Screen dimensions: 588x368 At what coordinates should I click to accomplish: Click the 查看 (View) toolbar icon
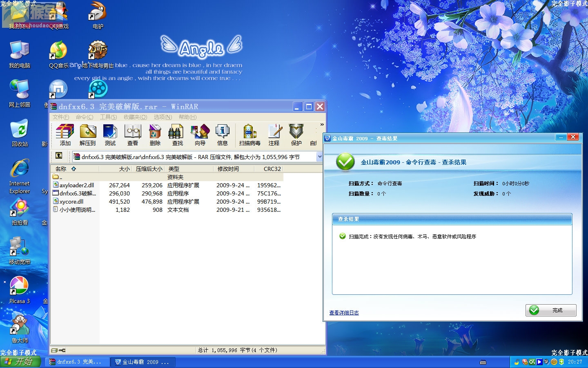click(132, 135)
